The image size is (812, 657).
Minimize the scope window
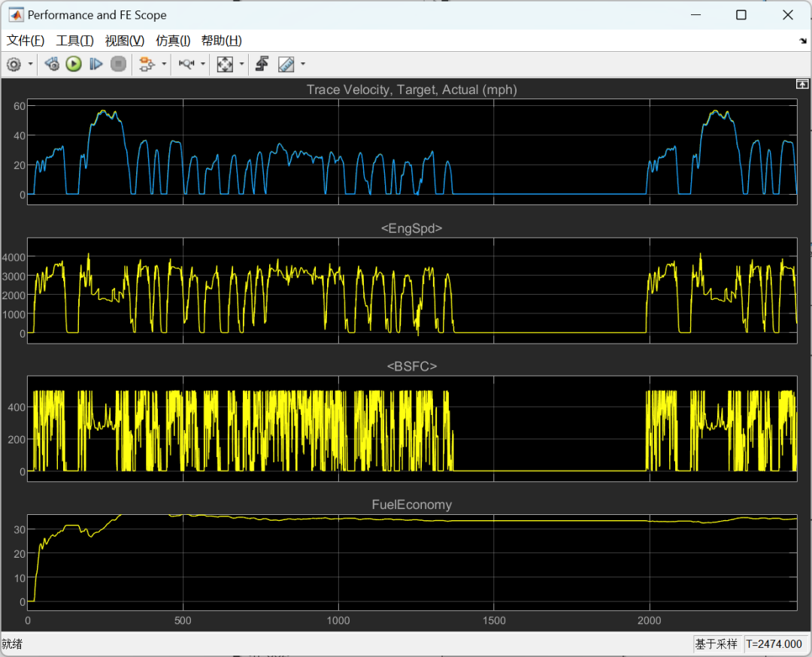click(695, 15)
